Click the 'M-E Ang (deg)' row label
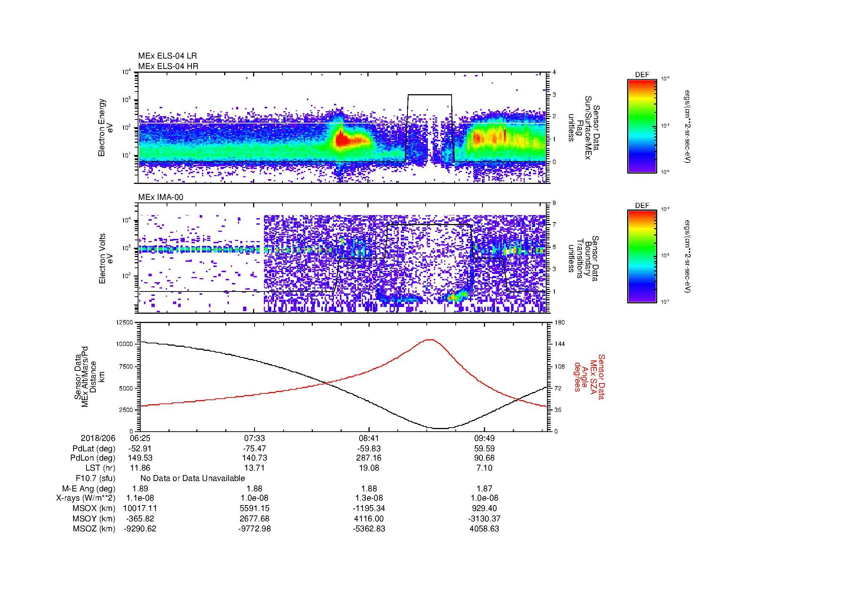This screenshot has height=613, width=868. [x=89, y=488]
